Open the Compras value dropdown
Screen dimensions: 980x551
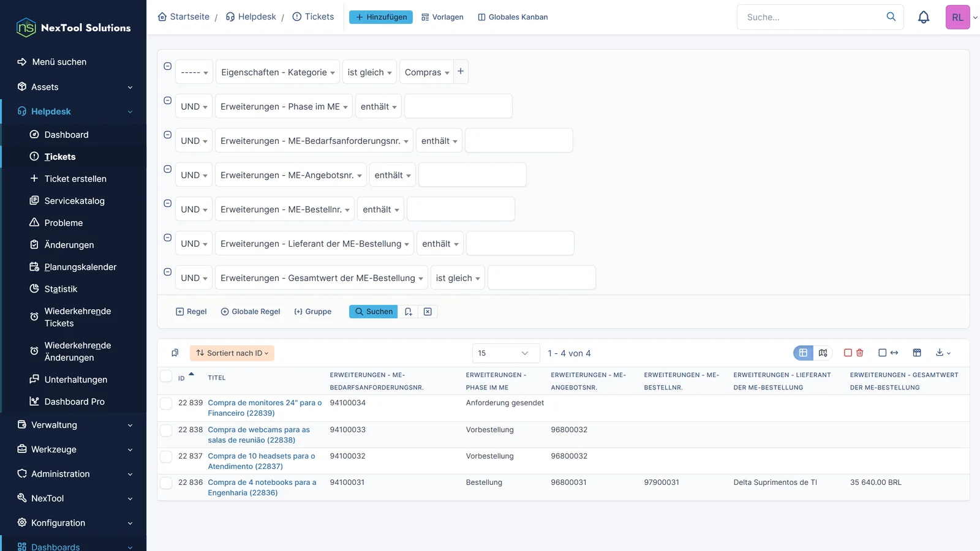426,72
